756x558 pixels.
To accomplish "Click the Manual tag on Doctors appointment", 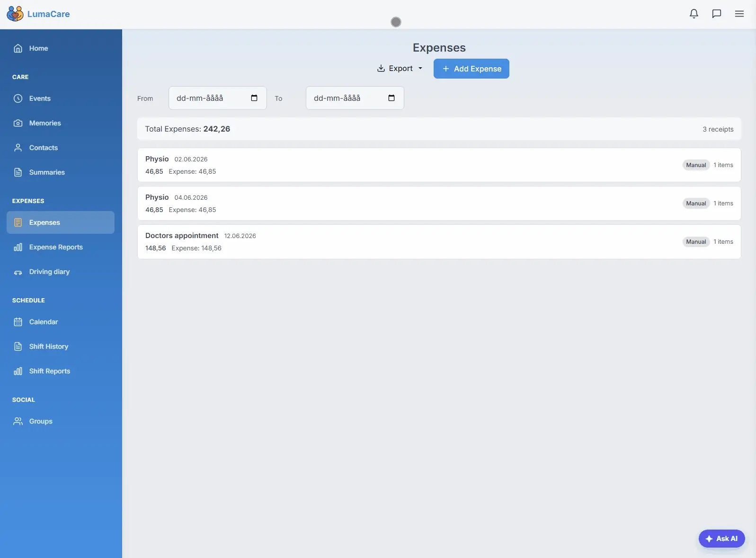I will [696, 242].
